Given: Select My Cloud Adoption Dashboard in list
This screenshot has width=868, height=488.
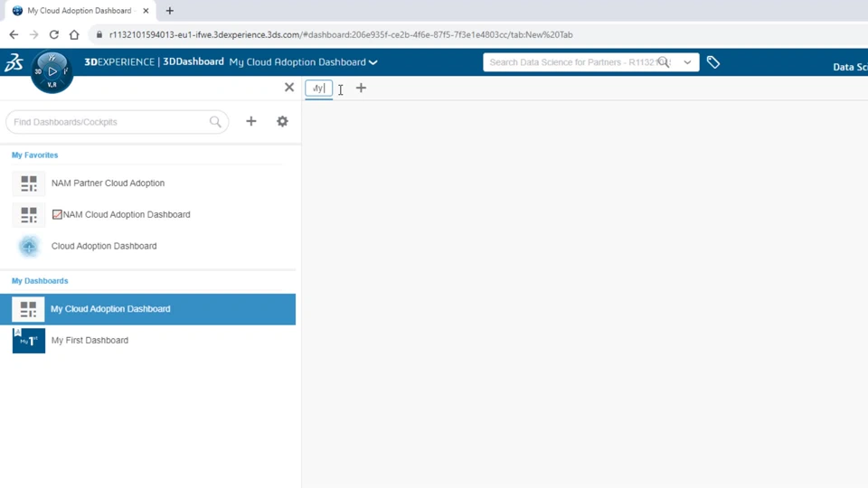Looking at the screenshot, I should click(x=147, y=309).
